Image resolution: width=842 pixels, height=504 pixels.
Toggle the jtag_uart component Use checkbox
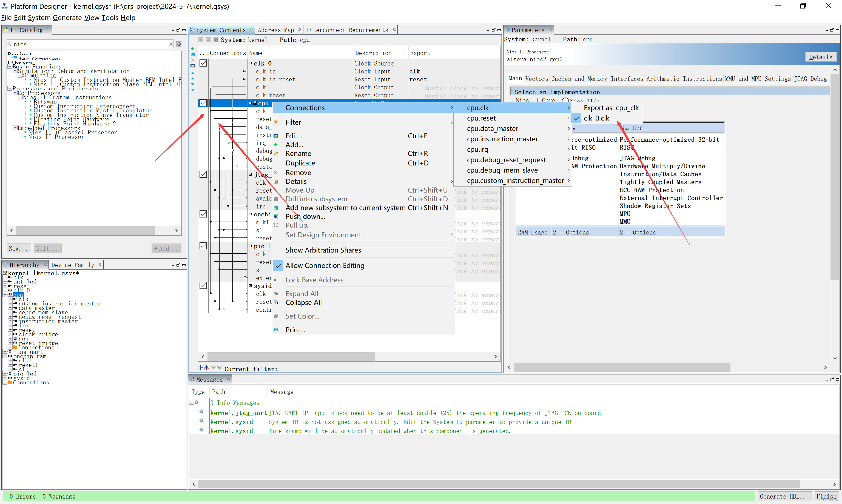point(203,174)
